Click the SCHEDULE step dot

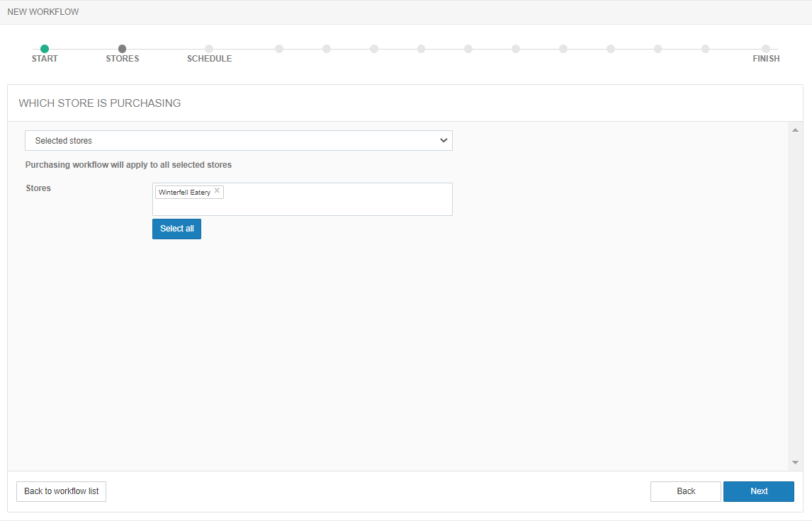pos(209,49)
